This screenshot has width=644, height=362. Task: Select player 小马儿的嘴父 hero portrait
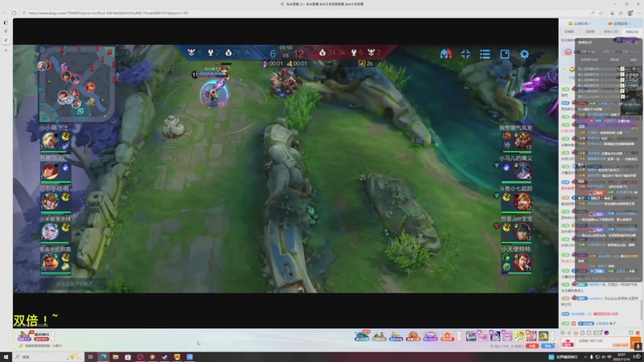[522, 171]
